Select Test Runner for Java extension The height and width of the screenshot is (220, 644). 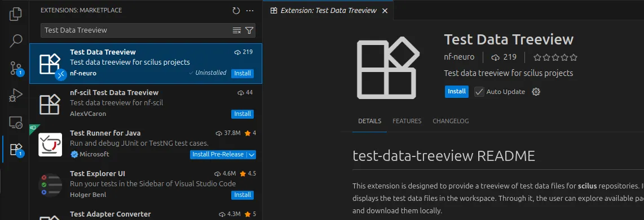point(146,144)
